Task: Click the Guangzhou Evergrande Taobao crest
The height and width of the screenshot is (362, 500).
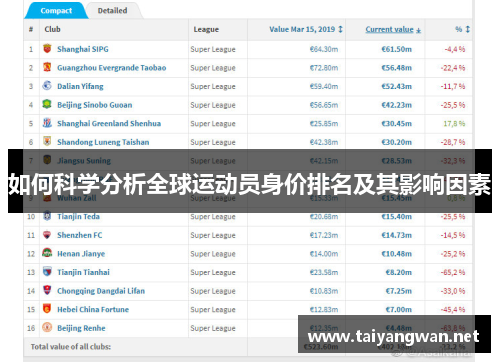Action: [47, 67]
